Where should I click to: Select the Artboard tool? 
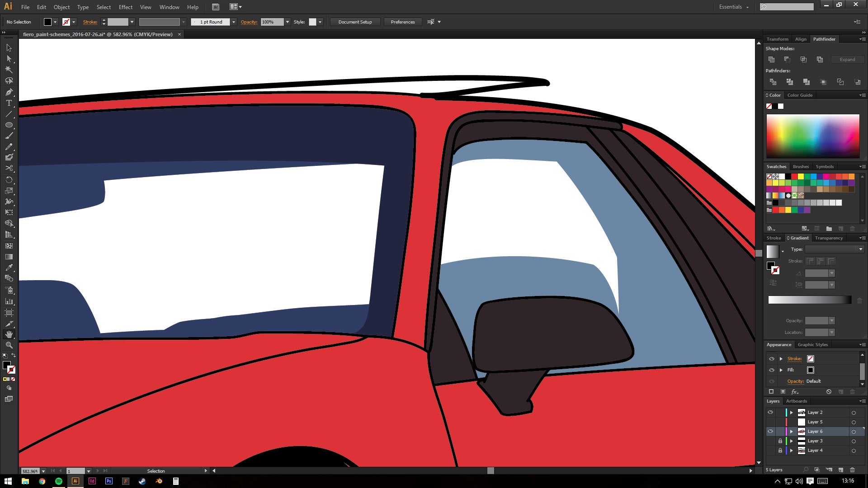9,312
